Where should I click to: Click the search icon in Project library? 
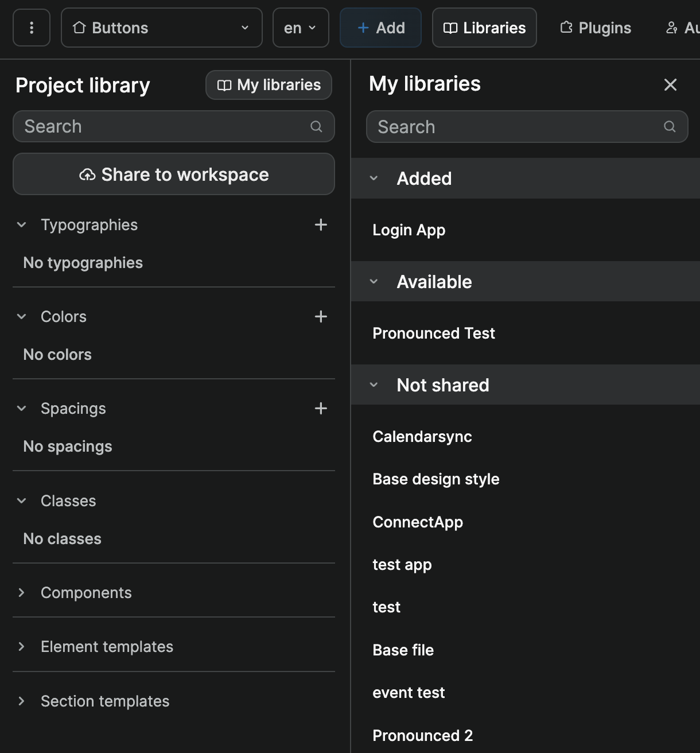coord(316,126)
